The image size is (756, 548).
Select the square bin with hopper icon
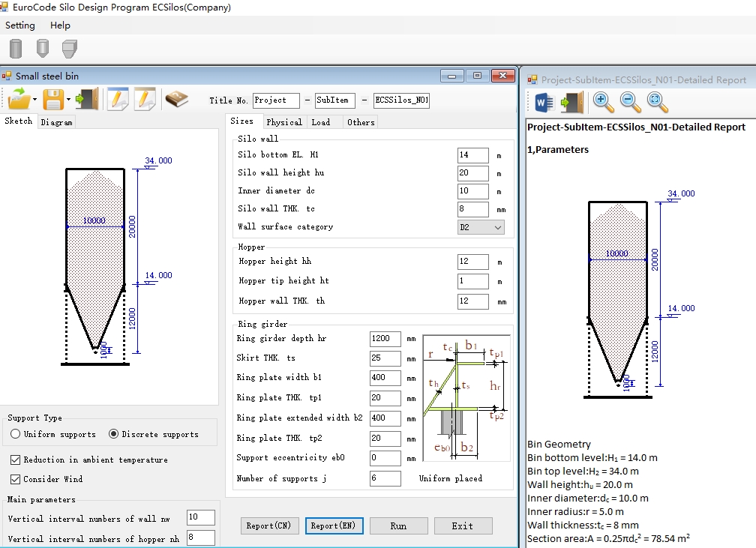pos(70,48)
